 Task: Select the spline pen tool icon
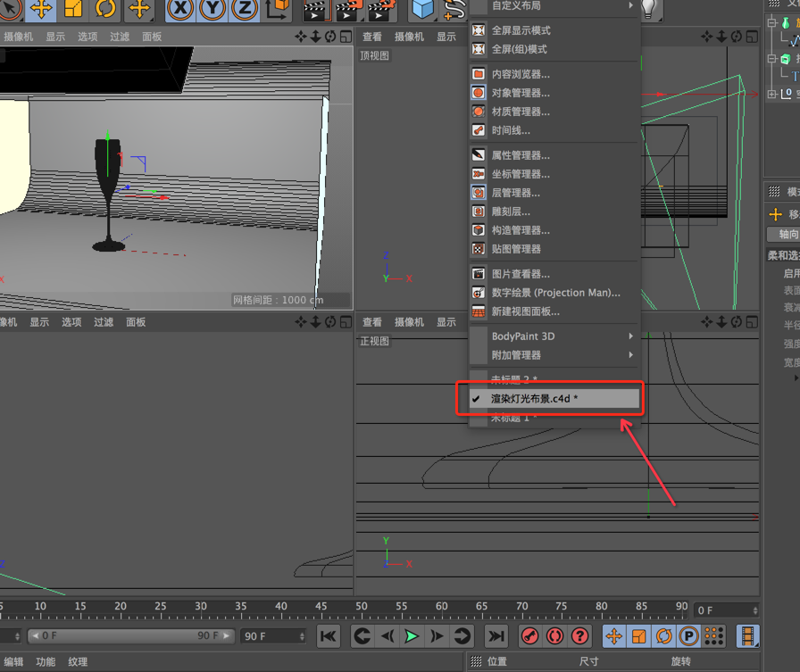[454, 9]
